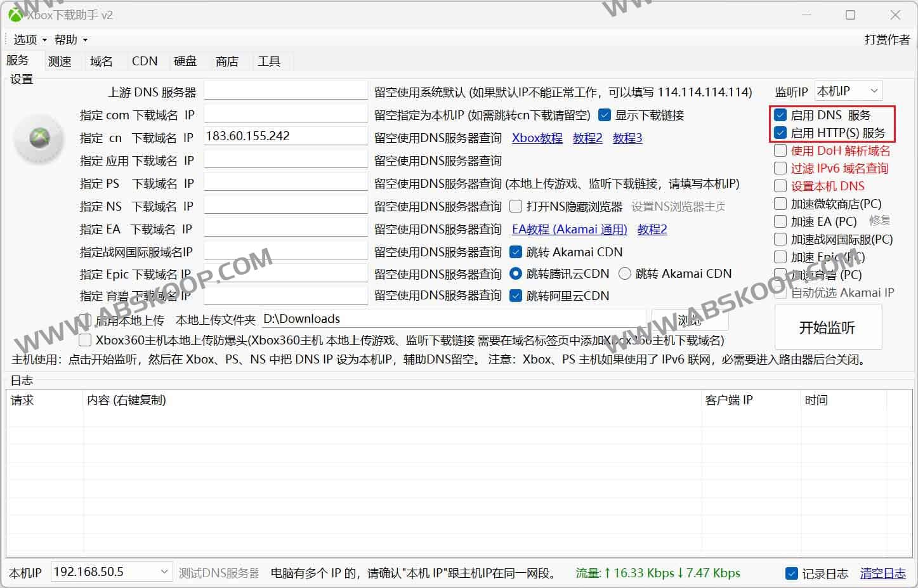Click the Xbox logo sphere icon

pyautogui.click(x=39, y=139)
